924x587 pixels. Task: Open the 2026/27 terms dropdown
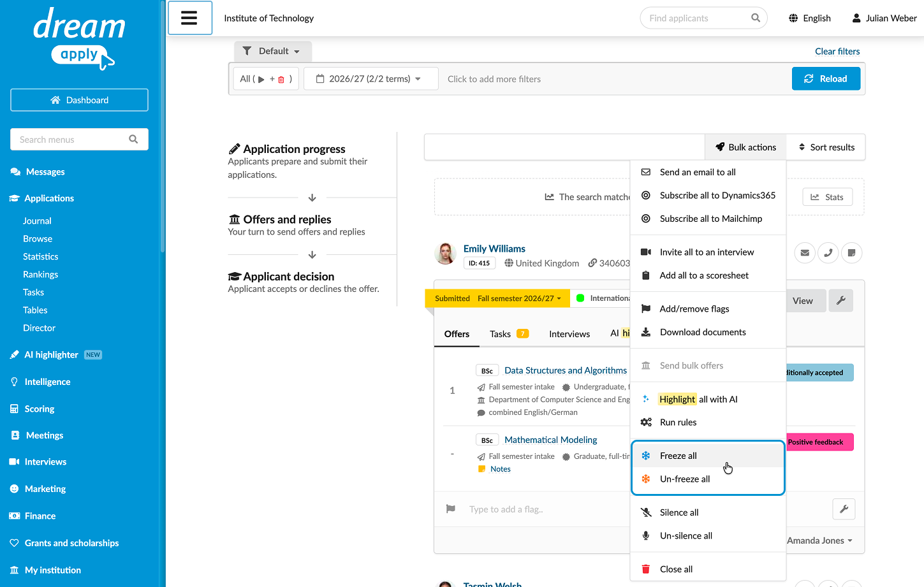[x=371, y=79]
